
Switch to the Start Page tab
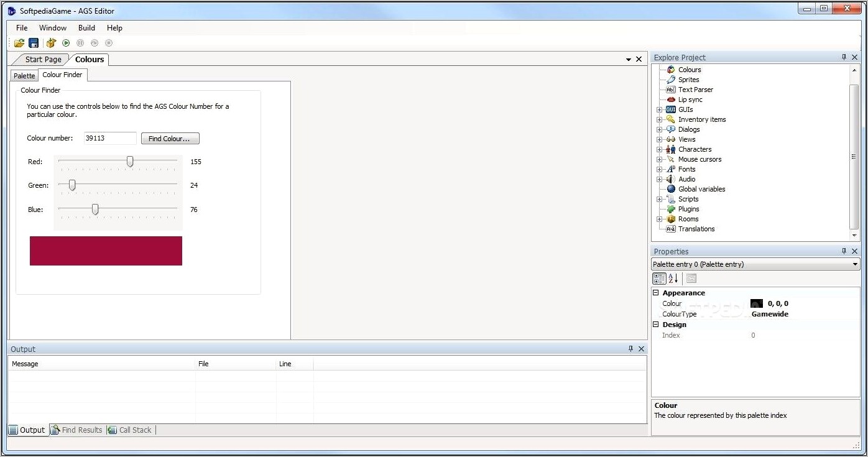43,60
